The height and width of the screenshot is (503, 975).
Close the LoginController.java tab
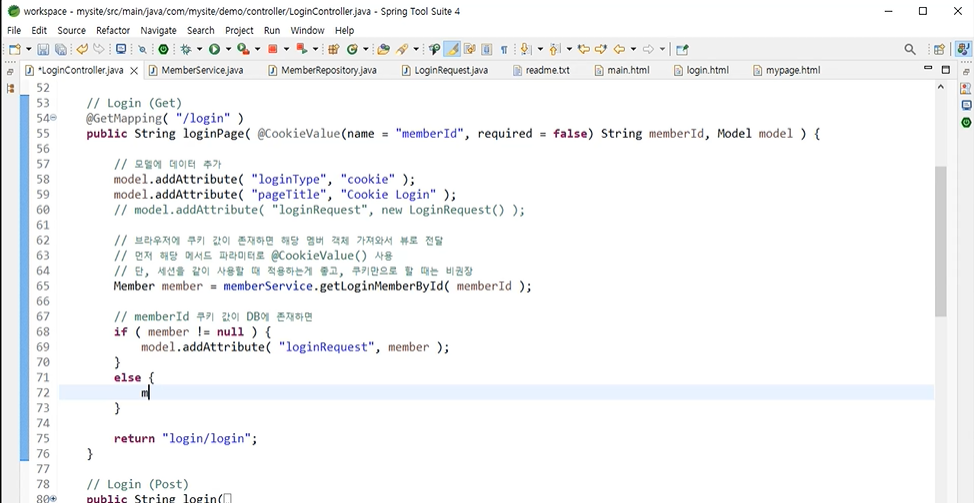tap(134, 71)
